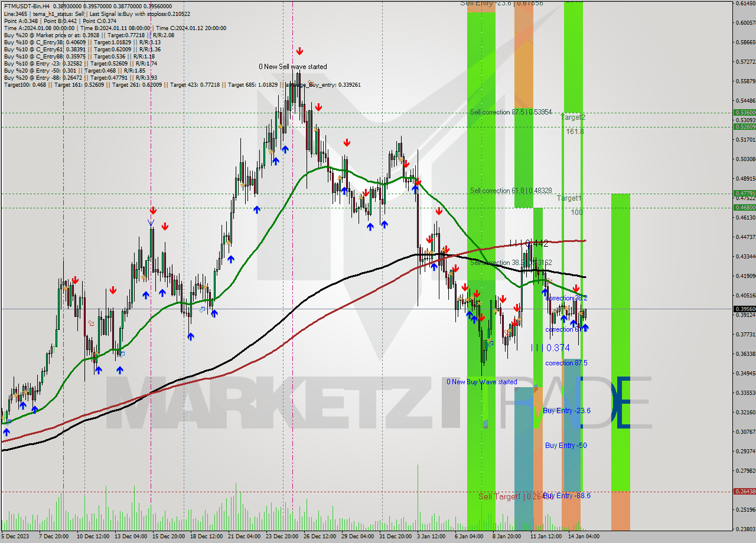Screen dimensions: 756x543
Task: Click the '13 Dec 04:00' time axis label
Action: [131, 537]
